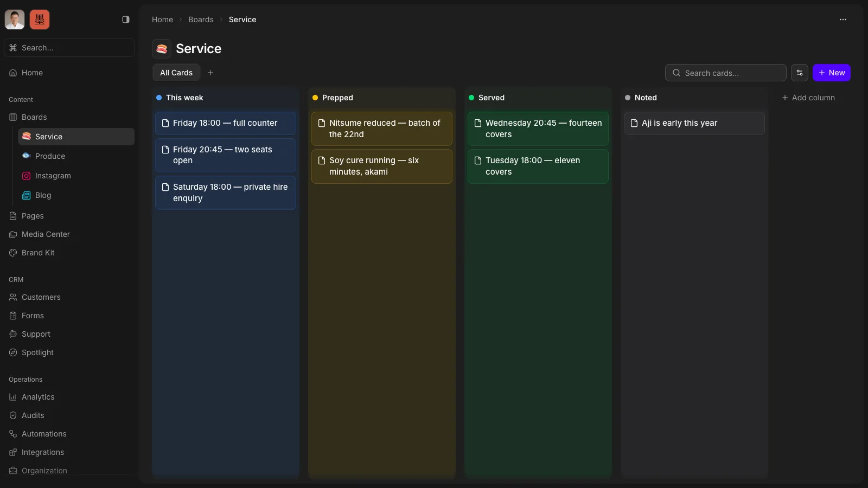Click the user profile avatar
868x488 pixels.
coord(15,20)
